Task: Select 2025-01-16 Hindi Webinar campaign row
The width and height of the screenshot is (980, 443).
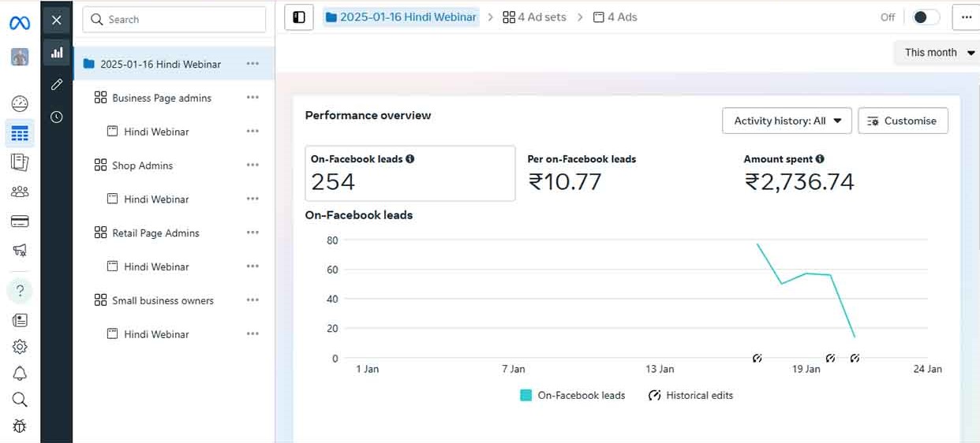Action: pos(174,64)
